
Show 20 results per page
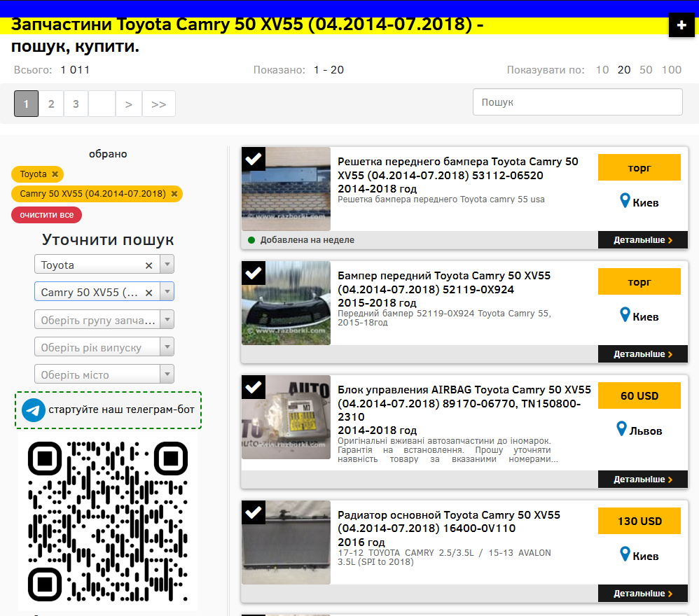pos(624,70)
